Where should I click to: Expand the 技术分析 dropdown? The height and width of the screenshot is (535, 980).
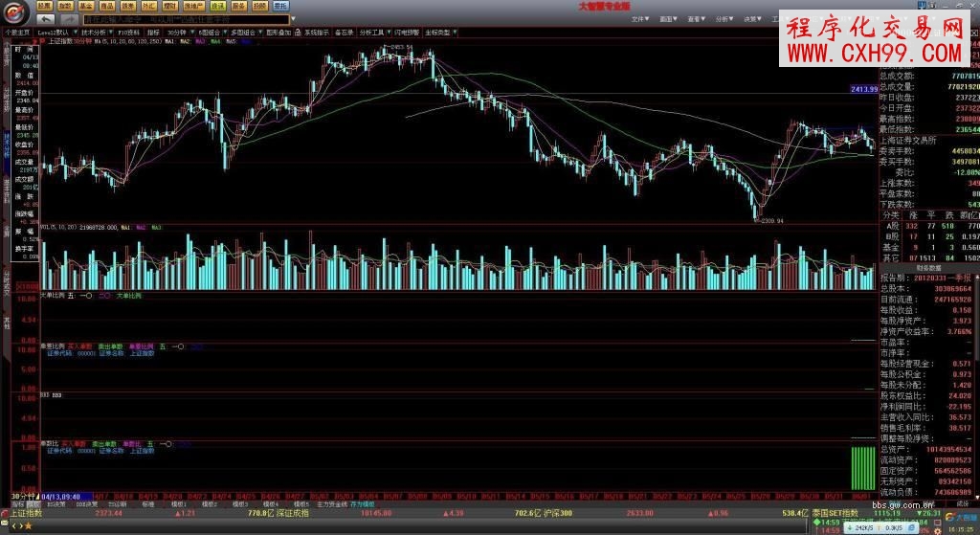coord(95,32)
